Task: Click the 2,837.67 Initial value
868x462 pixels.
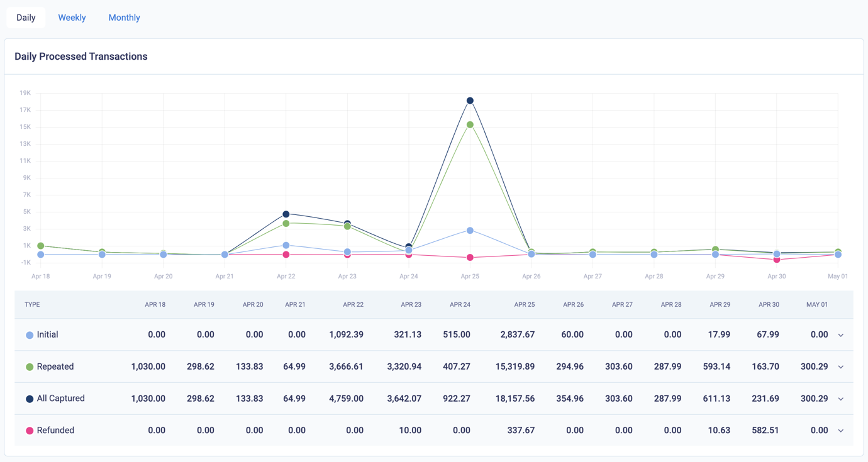Action: pyautogui.click(x=518, y=334)
